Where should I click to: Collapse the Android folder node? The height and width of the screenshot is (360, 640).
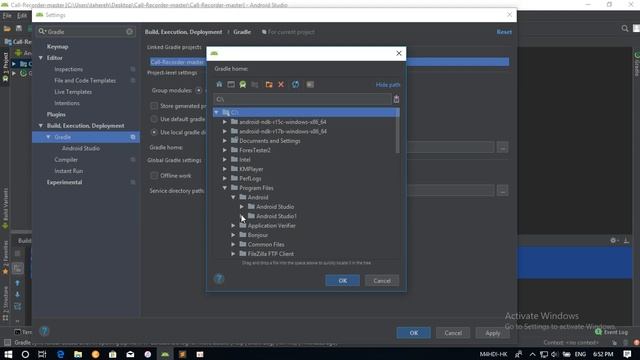(x=233, y=197)
